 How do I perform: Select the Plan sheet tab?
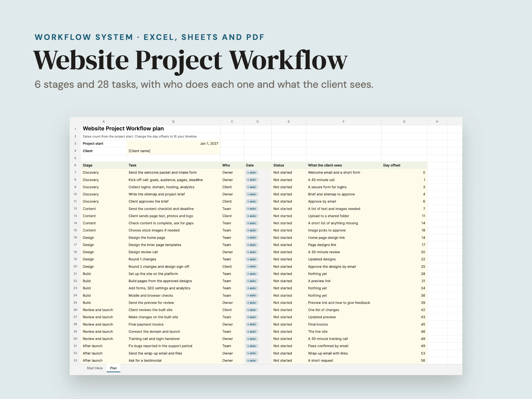point(113,368)
